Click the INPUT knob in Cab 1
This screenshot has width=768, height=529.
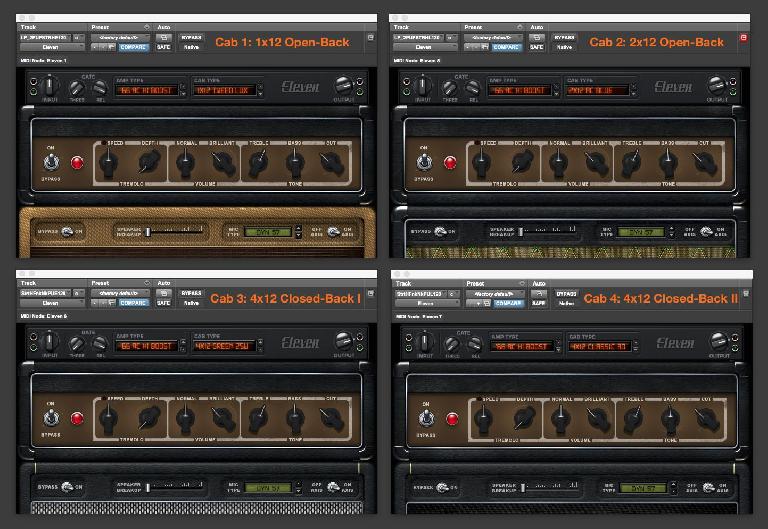[x=49, y=86]
